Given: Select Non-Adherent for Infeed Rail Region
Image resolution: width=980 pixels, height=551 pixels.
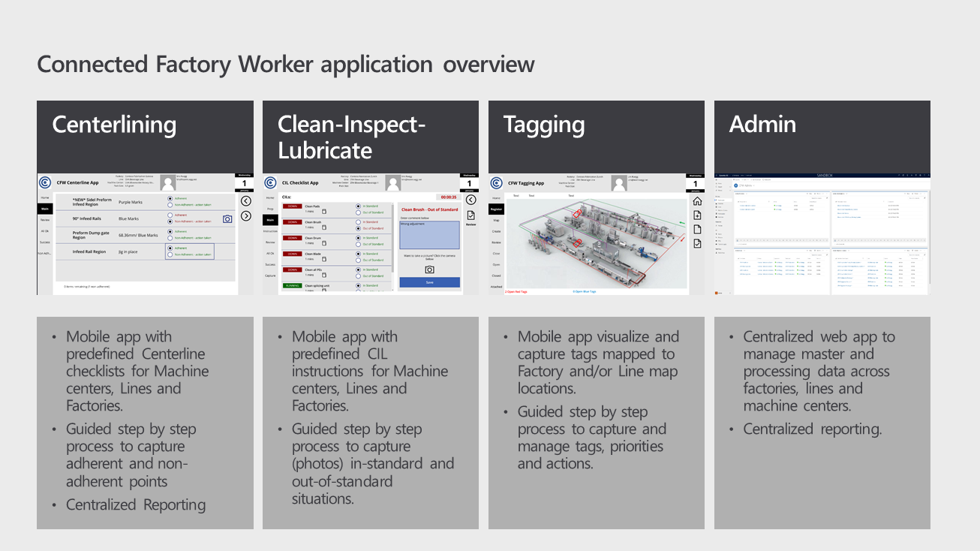Looking at the screenshot, I should click(170, 254).
